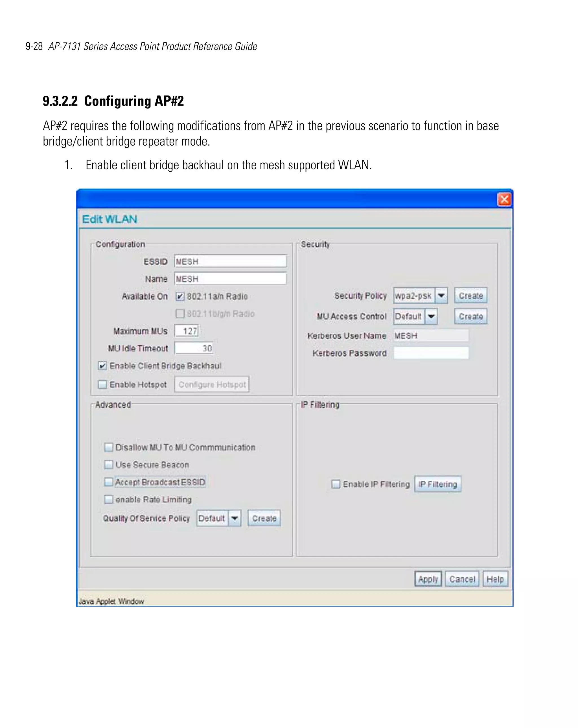Click the Kerberos Password field
This screenshot has width=578, height=728.
coord(431,353)
